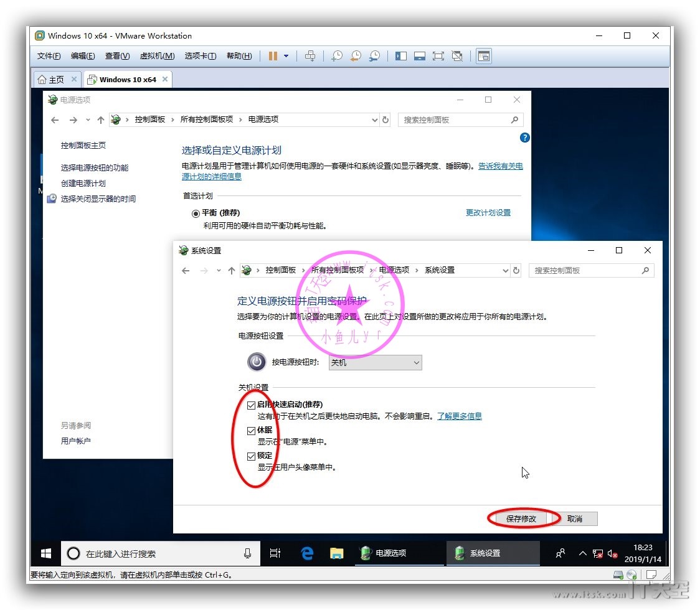Take a snapshot of the virtual machine
This screenshot has height=610, width=700.
(x=336, y=56)
